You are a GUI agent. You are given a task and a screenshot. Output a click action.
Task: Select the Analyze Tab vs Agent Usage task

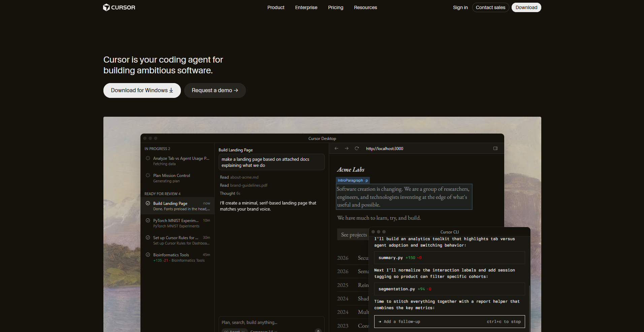(x=178, y=161)
